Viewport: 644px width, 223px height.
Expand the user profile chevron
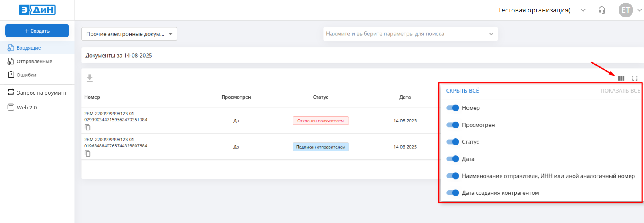tap(639, 10)
